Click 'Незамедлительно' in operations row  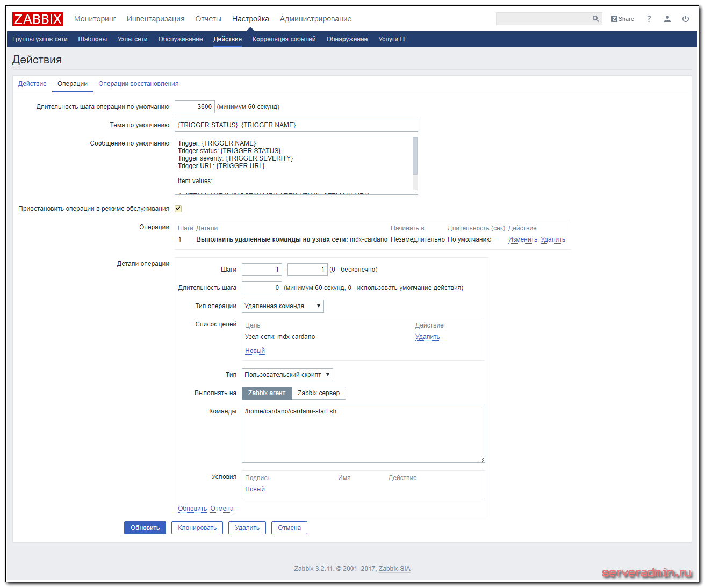click(418, 239)
